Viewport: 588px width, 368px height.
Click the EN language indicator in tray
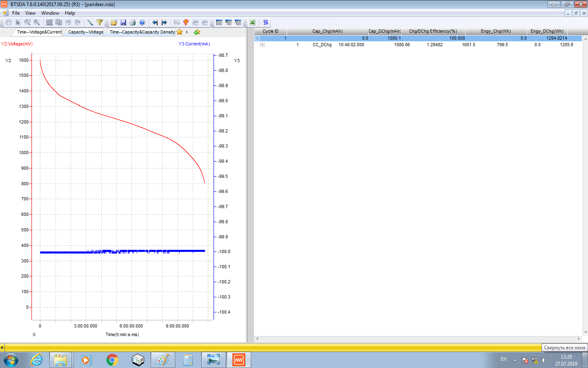coord(503,359)
